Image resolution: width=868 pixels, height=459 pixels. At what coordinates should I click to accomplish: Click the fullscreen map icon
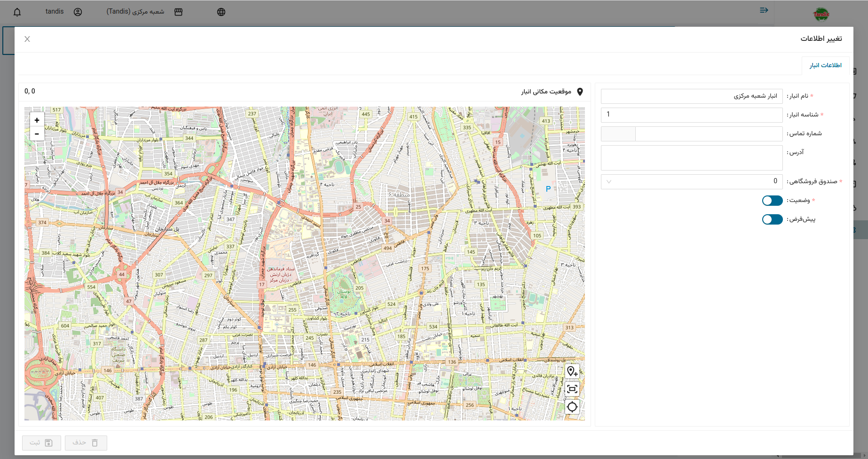tap(572, 389)
